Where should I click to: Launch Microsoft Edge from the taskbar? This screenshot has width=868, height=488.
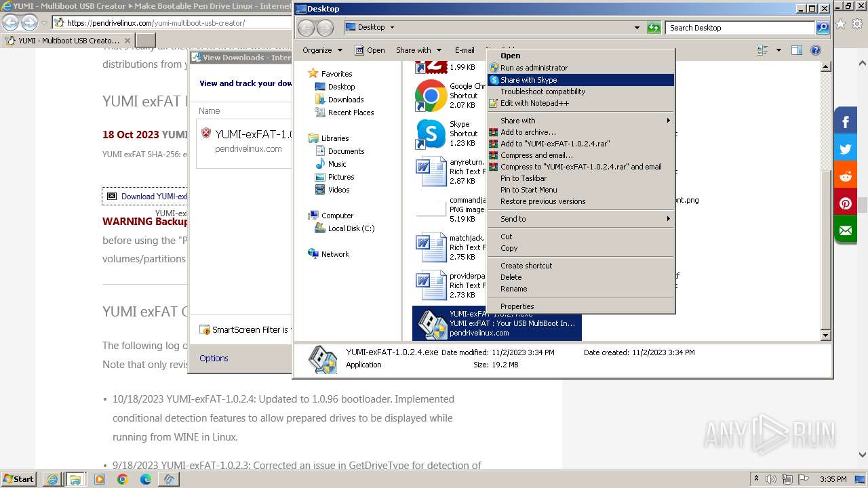(146, 479)
